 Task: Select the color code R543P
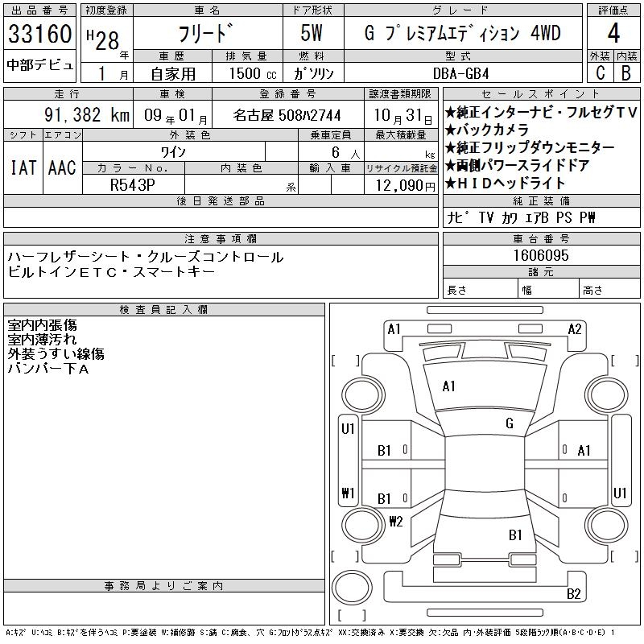133,184
